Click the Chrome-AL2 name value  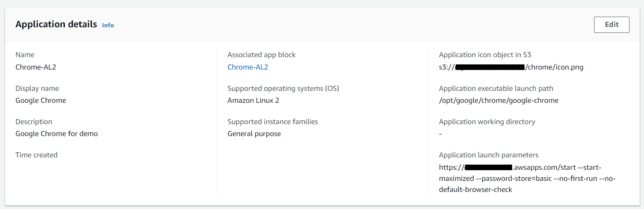click(36, 67)
